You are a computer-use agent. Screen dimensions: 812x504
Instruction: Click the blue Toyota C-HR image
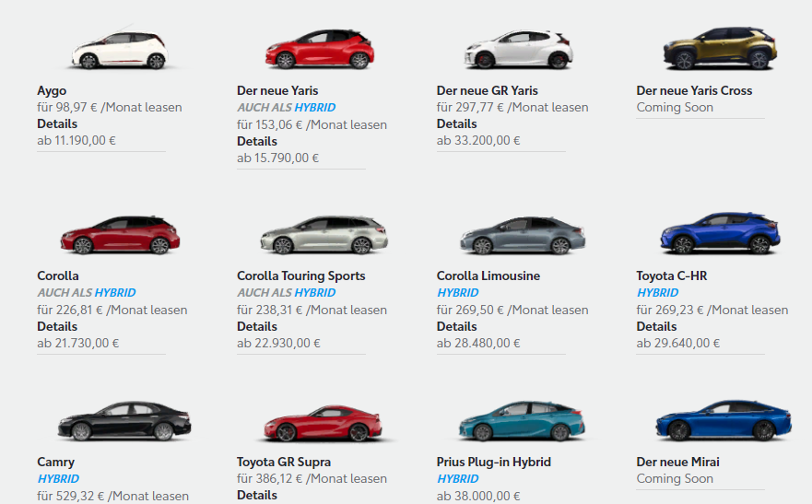click(720, 234)
